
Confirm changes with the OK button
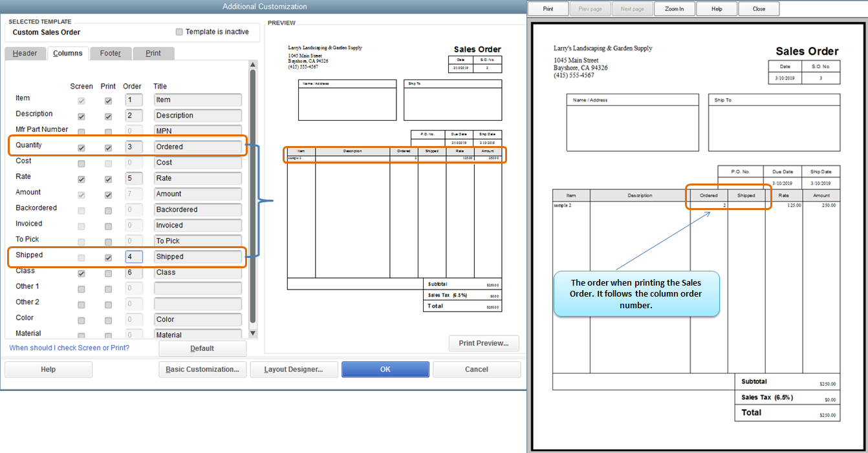[x=385, y=369]
